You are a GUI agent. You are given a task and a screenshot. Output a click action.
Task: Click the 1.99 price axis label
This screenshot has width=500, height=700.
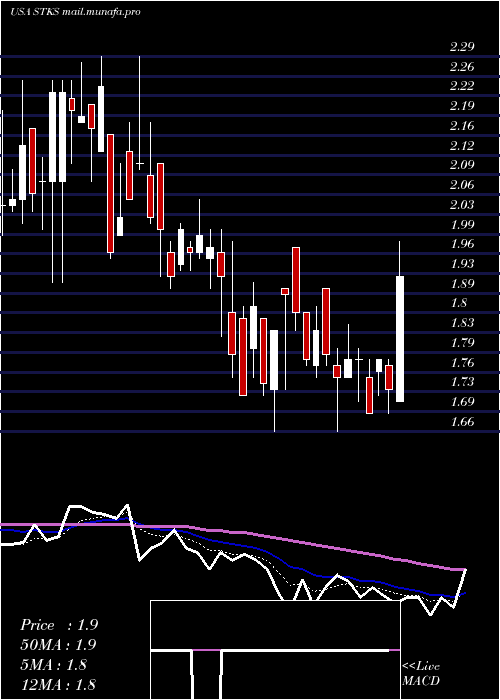tap(462, 224)
